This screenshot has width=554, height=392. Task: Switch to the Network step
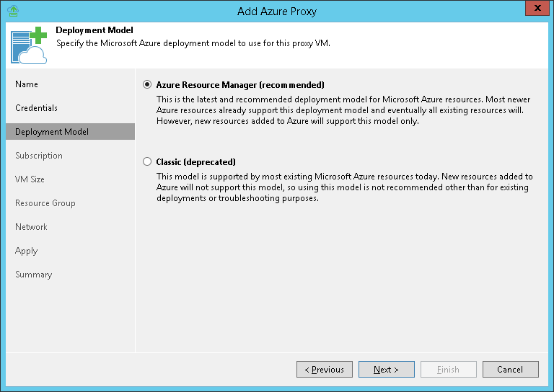31,227
